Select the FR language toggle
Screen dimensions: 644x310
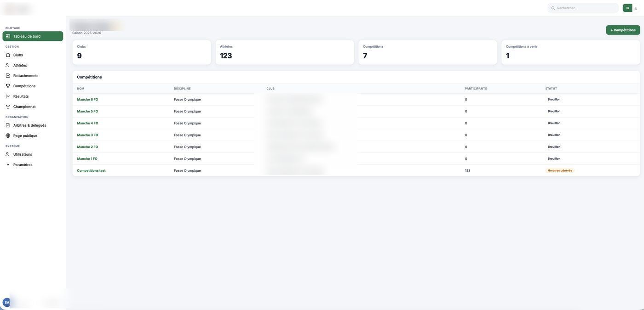coord(627,8)
